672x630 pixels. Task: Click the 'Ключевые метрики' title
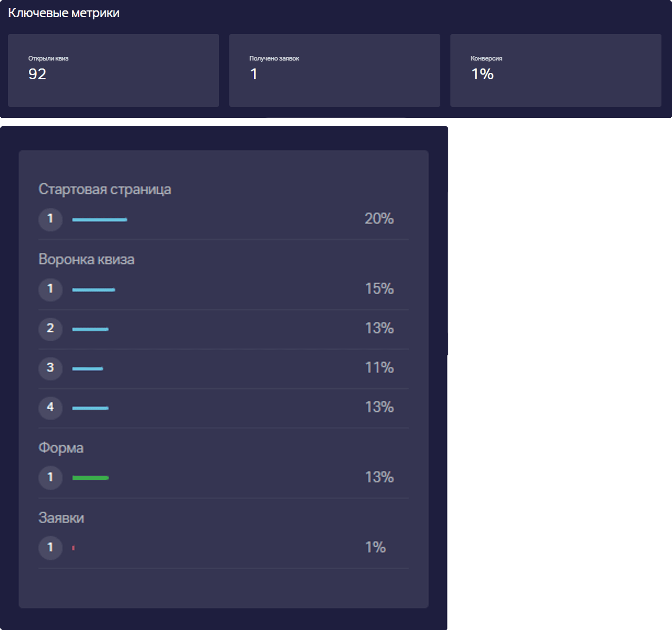64,13
